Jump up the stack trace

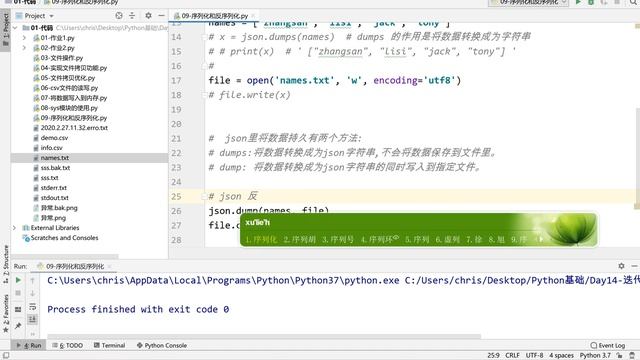pos(33,280)
